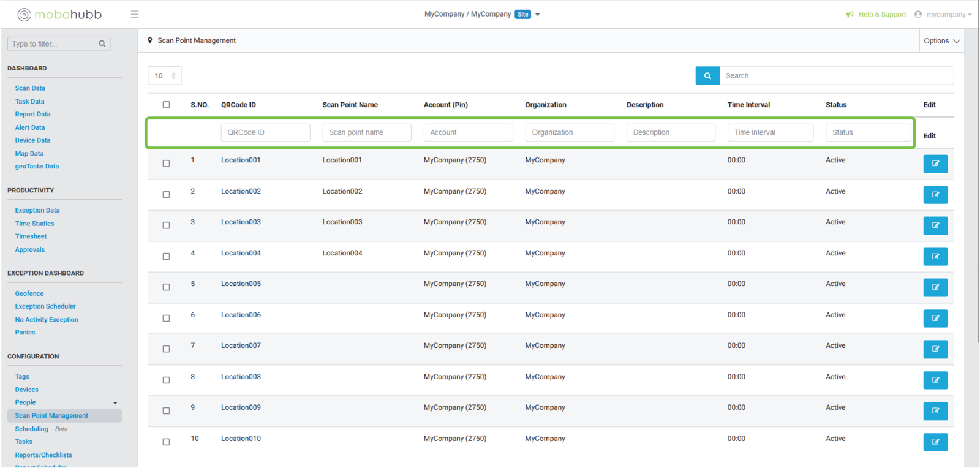Viewport: 980px width, 468px height.
Task: Click the hamburger menu icon
Action: click(x=135, y=14)
